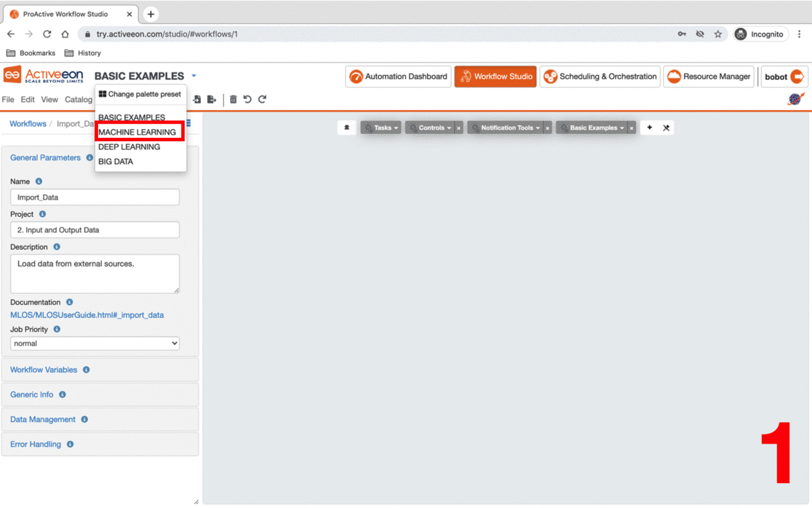Viewport: 812px width, 508px height.
Task: Click browser back arrow
Action: pyautogui.click(x=11, y=34)
